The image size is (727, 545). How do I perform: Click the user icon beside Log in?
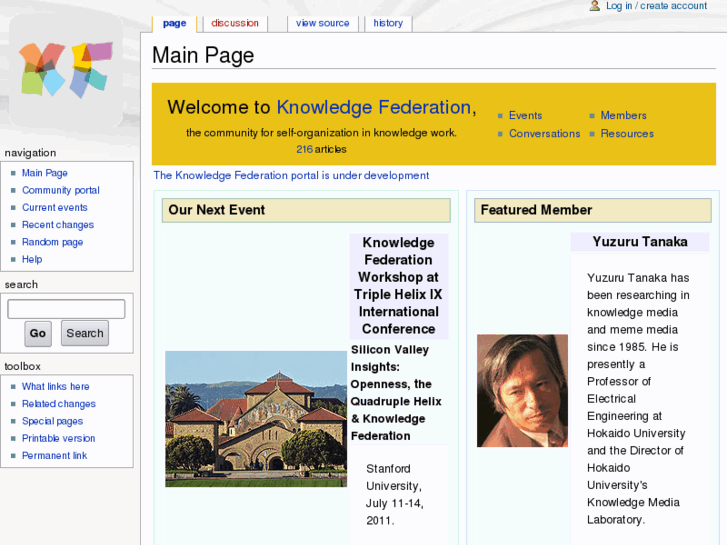click(595, 6)
